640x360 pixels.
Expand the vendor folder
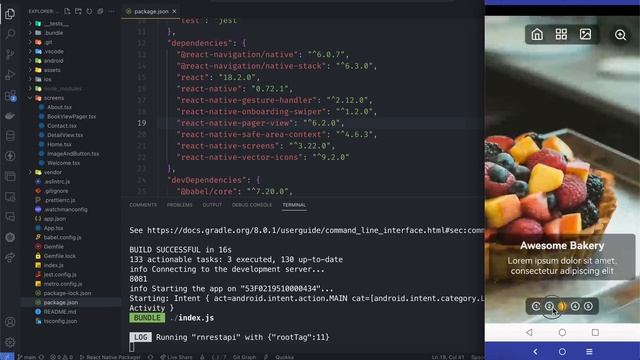pyautogui.click(x=30, y=172)
